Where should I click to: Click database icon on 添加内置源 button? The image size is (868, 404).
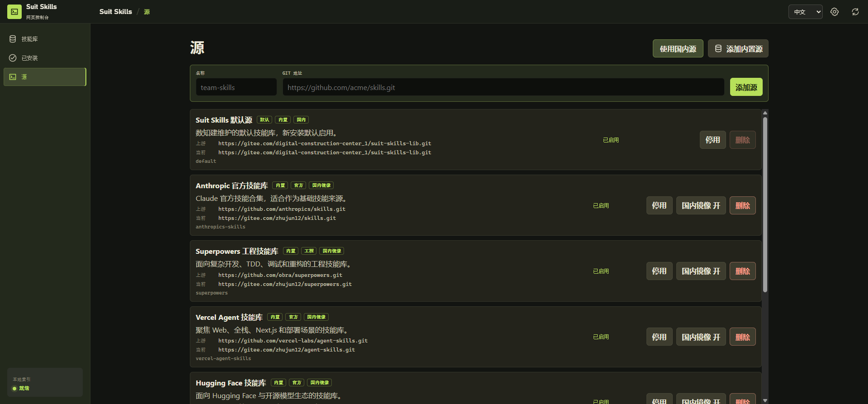pos(718,48)
